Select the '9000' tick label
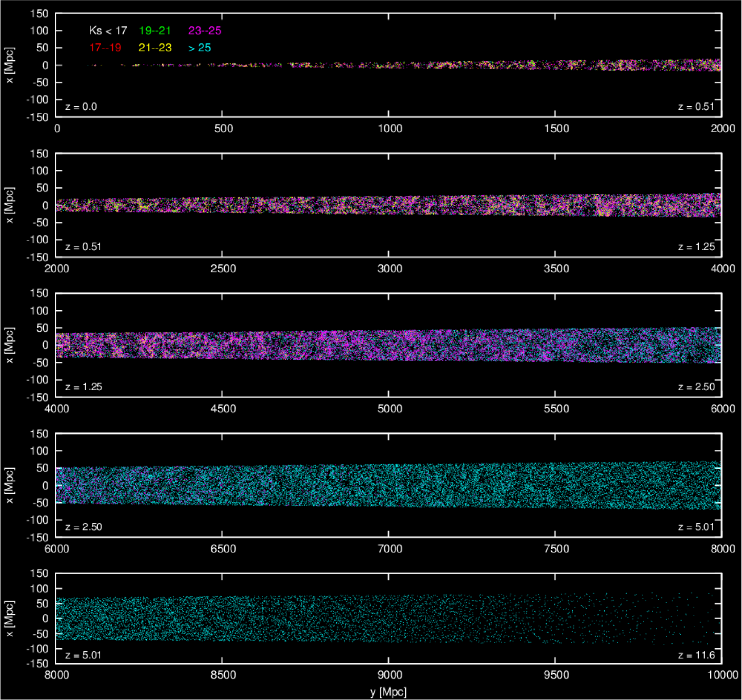 [x=390, y=675]
